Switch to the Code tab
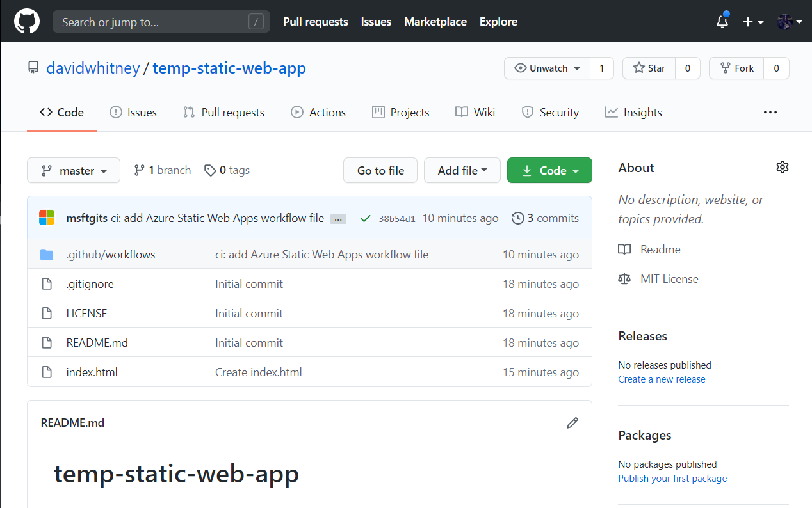 61,113
